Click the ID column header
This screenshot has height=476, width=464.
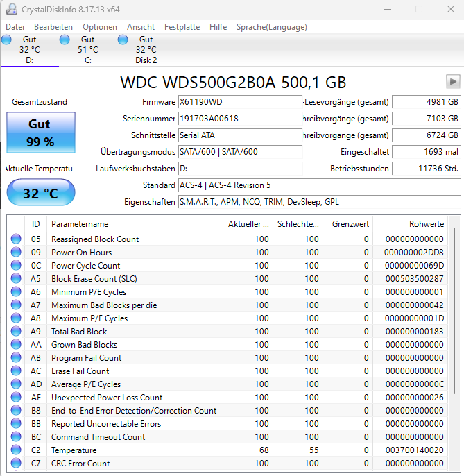click(36, 224)
